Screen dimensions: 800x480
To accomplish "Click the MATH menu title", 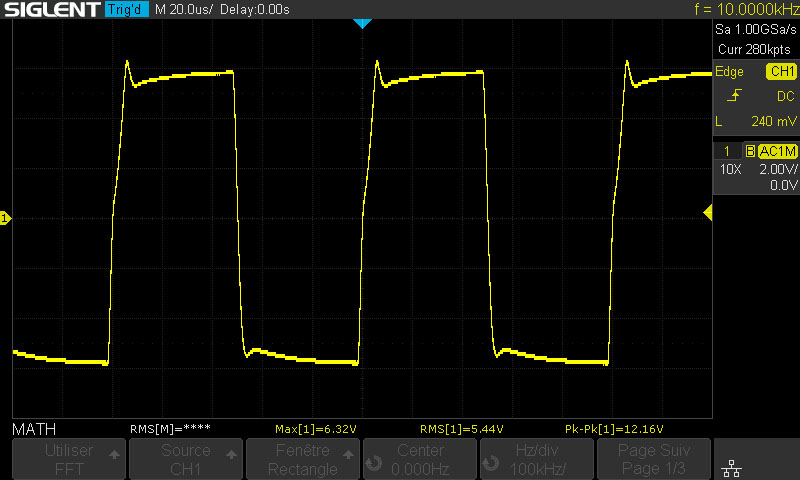I will pyautogui.click(x=34, y=429).
